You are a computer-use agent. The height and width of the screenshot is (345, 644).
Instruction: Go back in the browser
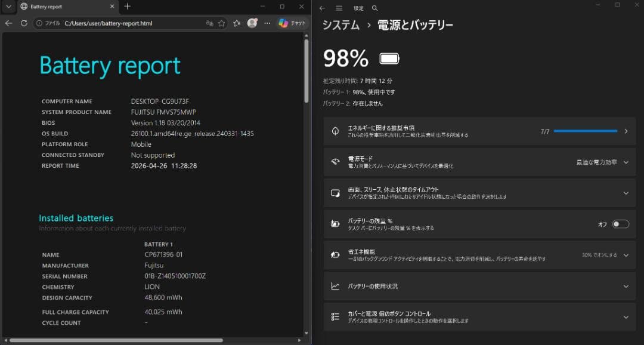click(x=8, y=23)
